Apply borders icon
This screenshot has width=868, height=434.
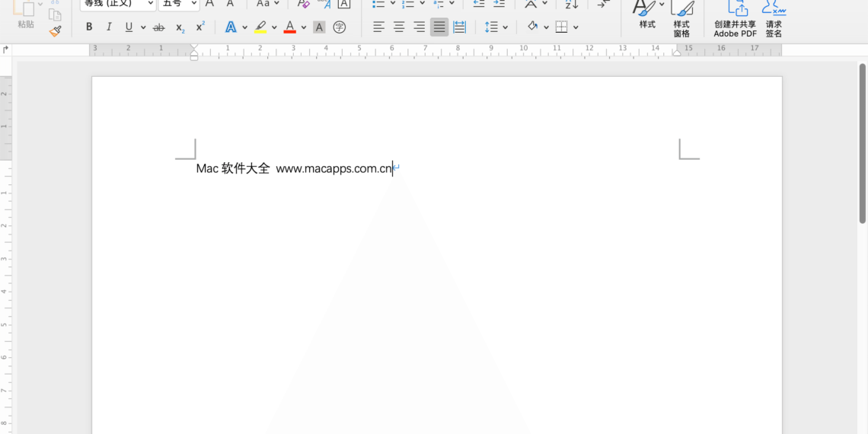(561, 27)
